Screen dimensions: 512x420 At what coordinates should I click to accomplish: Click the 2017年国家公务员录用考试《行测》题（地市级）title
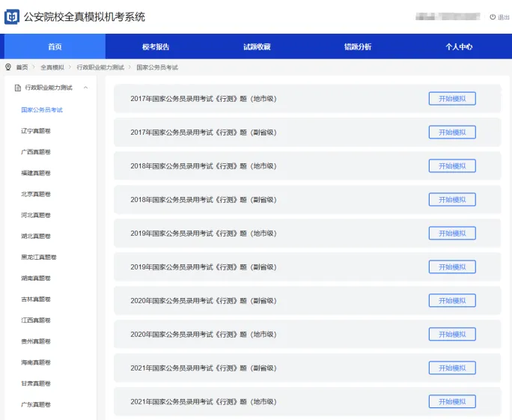tap(204, 99)
